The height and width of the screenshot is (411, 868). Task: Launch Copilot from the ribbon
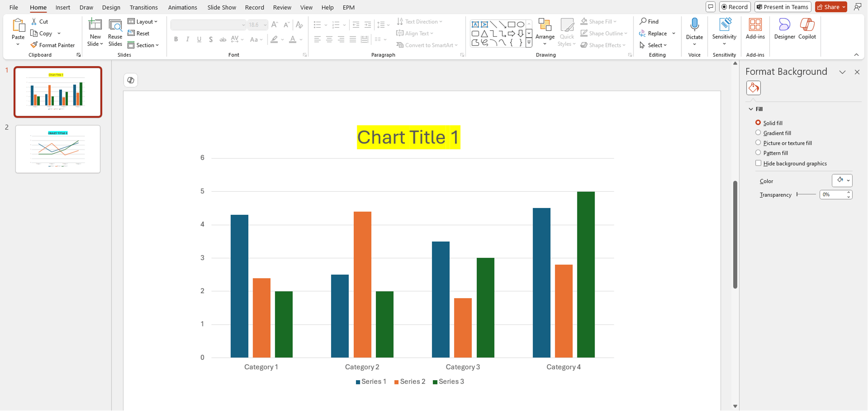807,29
